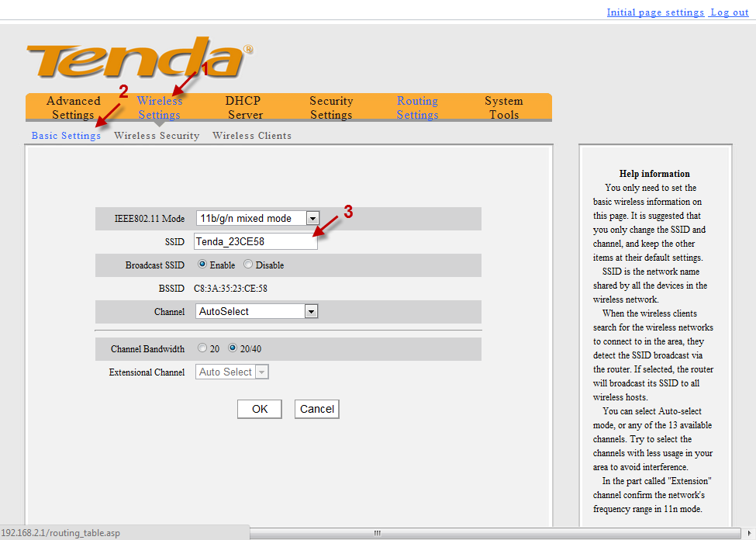Click the Cancel button
This screenshot has width=756, height=540.
[317, 409]
